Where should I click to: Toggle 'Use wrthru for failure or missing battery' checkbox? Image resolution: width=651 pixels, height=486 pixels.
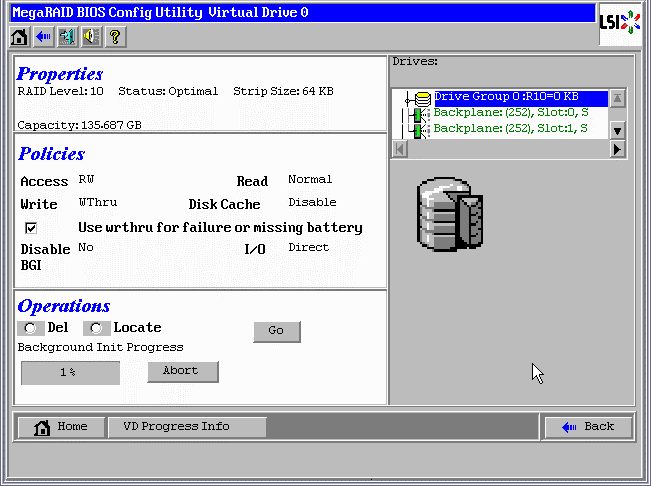tap(31, 228)
